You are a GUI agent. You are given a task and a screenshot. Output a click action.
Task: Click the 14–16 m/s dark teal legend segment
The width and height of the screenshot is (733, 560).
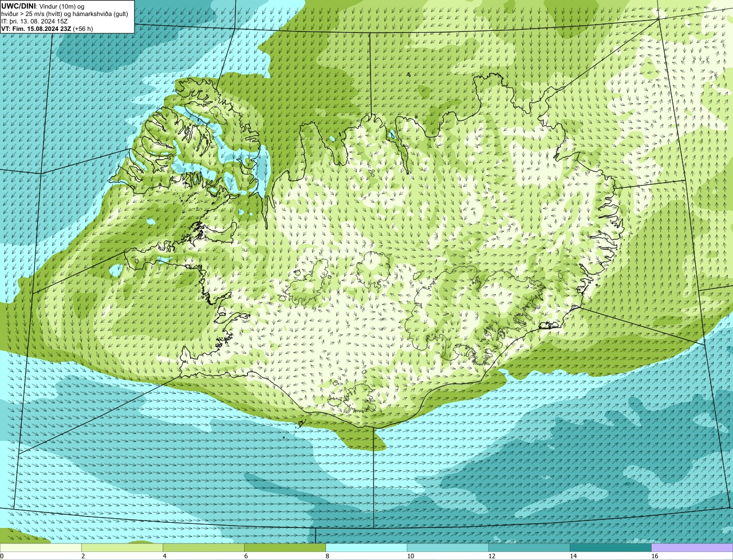click(611, 547)
